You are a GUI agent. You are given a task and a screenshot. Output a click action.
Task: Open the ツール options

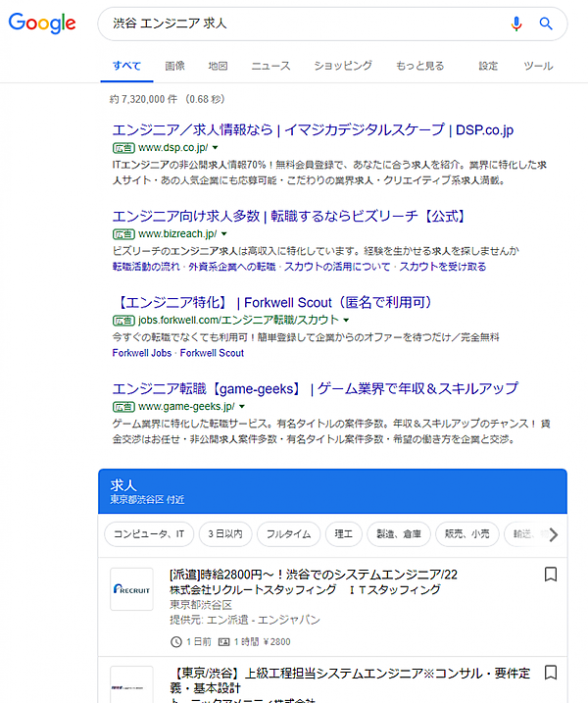(x=538, y=66)
